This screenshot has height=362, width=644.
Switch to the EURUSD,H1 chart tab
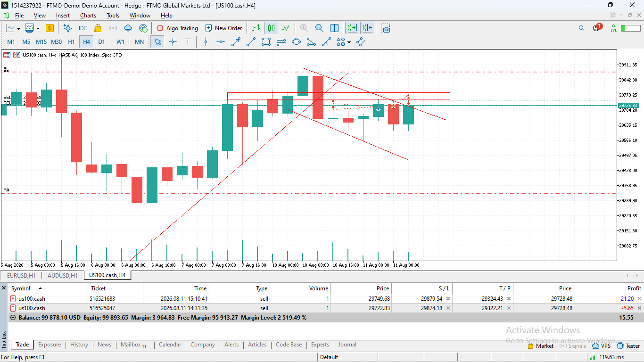[x=21, y=275]
